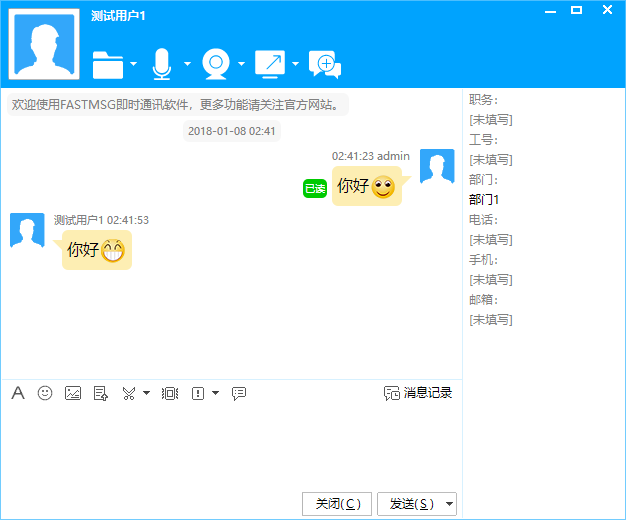Click the remote desktop screen share icon

(x=270, y=64)
